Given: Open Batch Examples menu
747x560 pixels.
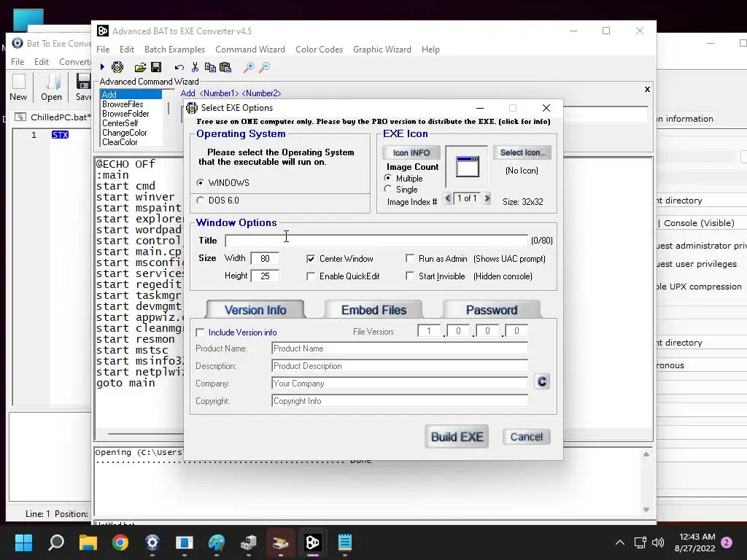Looking at the screenshot, I should [x=174, y=50].
